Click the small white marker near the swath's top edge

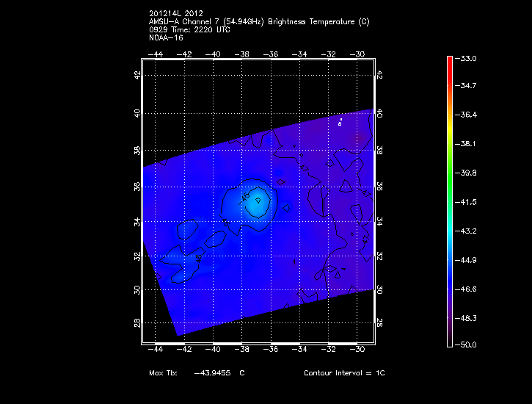340,121
